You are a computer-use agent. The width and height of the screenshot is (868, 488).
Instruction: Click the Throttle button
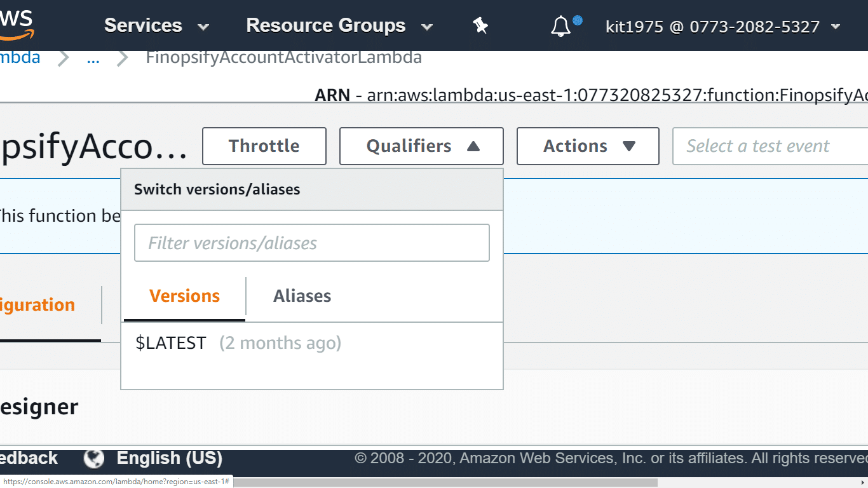point(264,146)
